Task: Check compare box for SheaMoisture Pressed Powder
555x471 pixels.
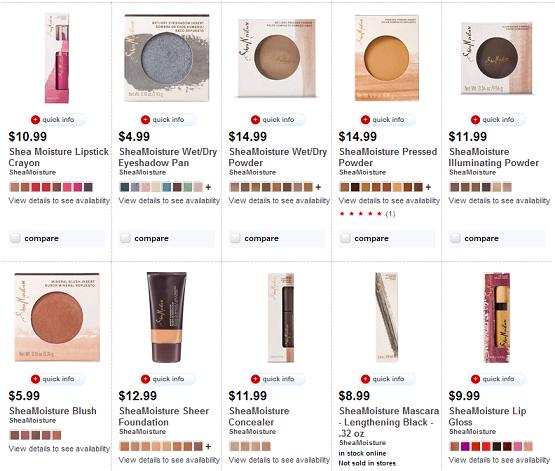Action: pyautogui.click(x=345, y=238)
